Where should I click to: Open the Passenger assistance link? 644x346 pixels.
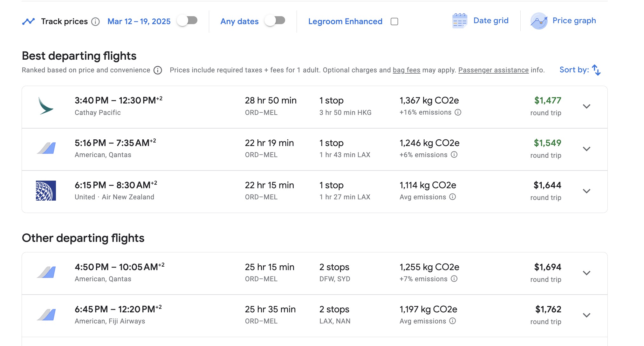[493, 70]
